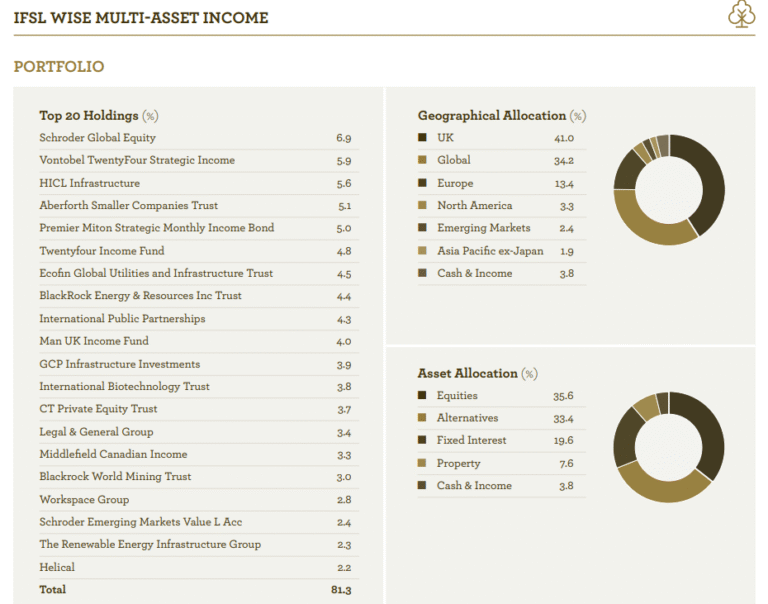Image resolution: width=768 pixels, height=604 pixels.
Task: Click the 19.6 value for Fixed Interest
Action: 563,440
